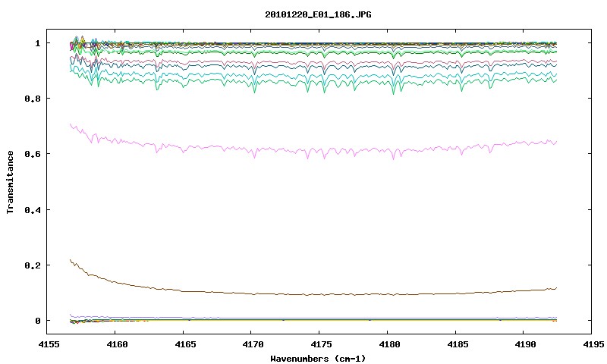Click the y-axis tick label 0.6
This screenshot has height=364, width=607.
coord(33,154)
